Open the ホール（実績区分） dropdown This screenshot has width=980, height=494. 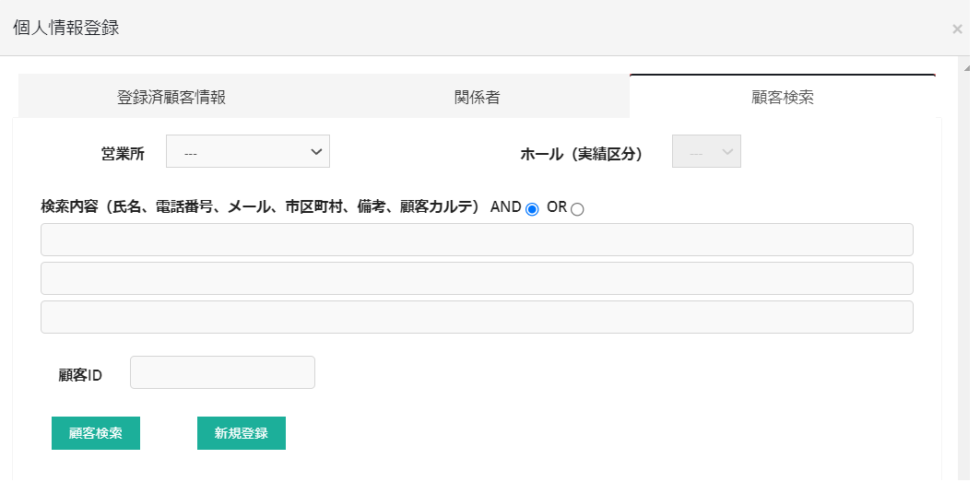click(706, 152)
